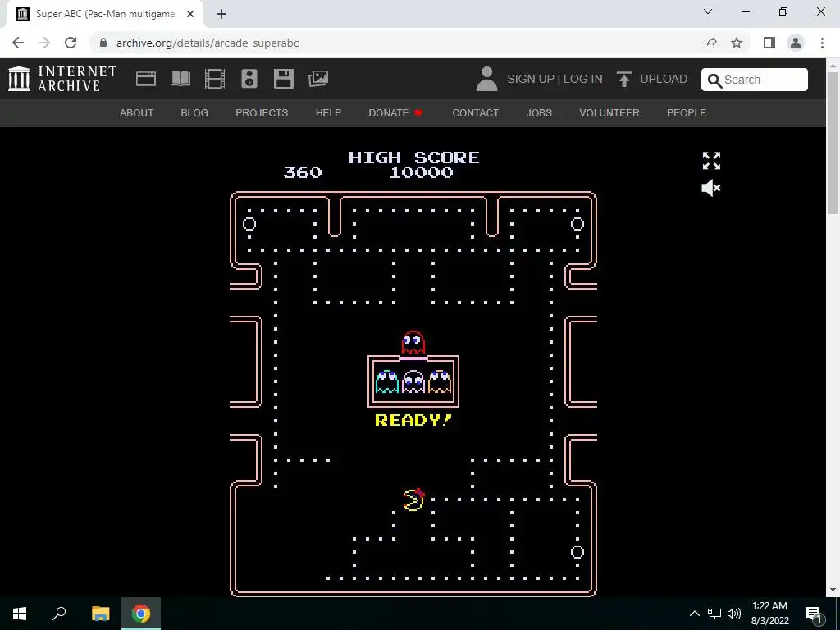Open the Internet Archive home logo
840x630 pixels.
coord(62,79)
